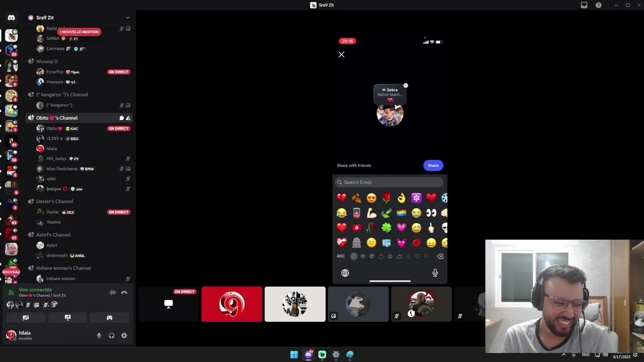The width and height of the screenshot is (644, 362).
Task: Click the 1 NOUVELLE MENTION pill
Action: point(79,32)
